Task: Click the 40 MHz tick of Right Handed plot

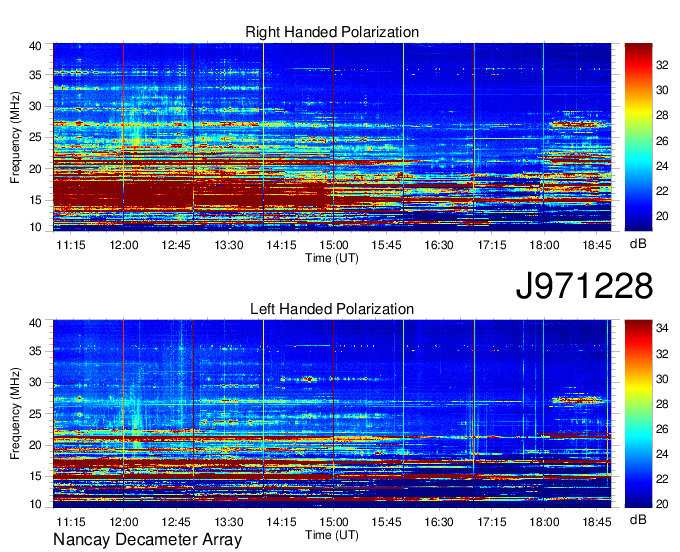Action: tap(36, 46)
